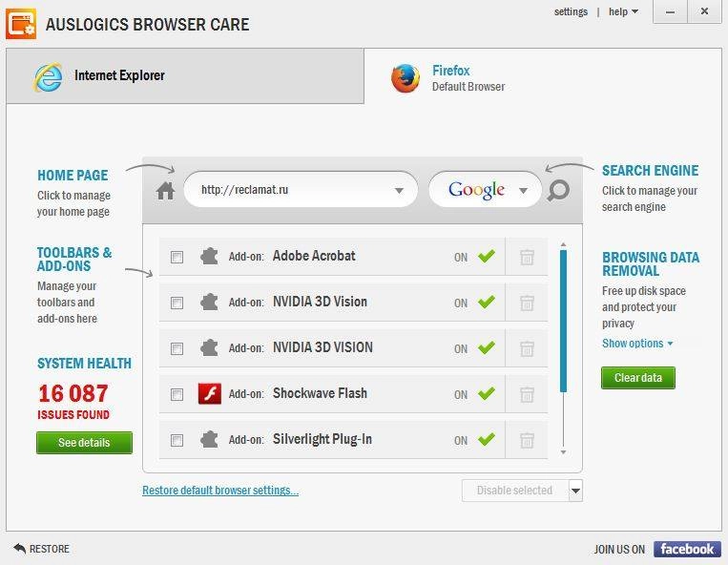Click puzzle icon of NVIDIA 3D Vision row
The height and width of the screenshot is (565, 728).
(x=209, y=303)
